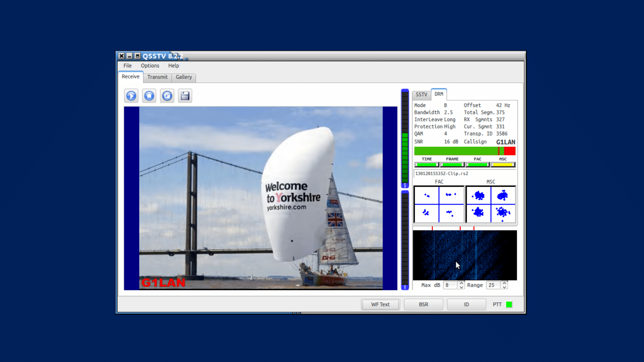The height and width of the screenshot is (362, 644).
Task: Click the RX Sgmnts value 327
Action: [x=500, y=120]
